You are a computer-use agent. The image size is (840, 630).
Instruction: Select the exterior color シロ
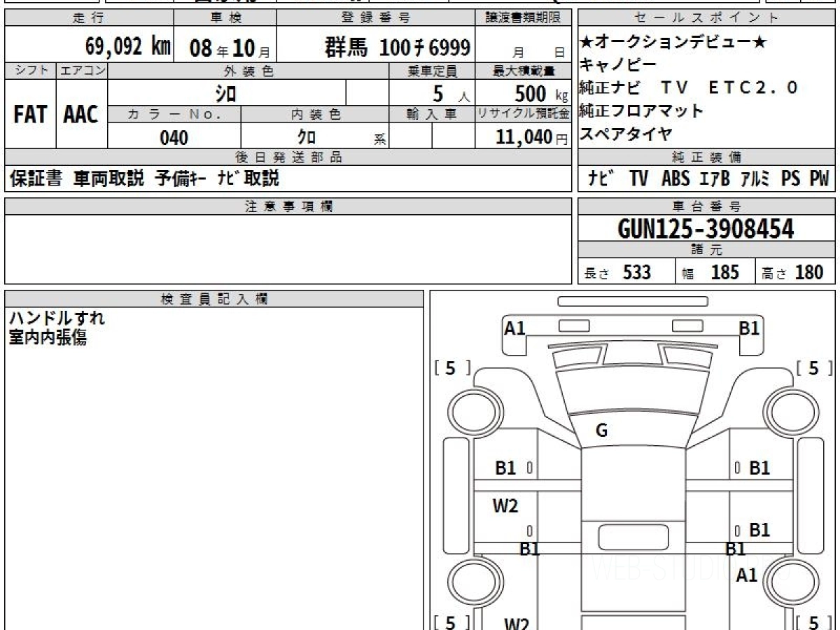[226, 93]
